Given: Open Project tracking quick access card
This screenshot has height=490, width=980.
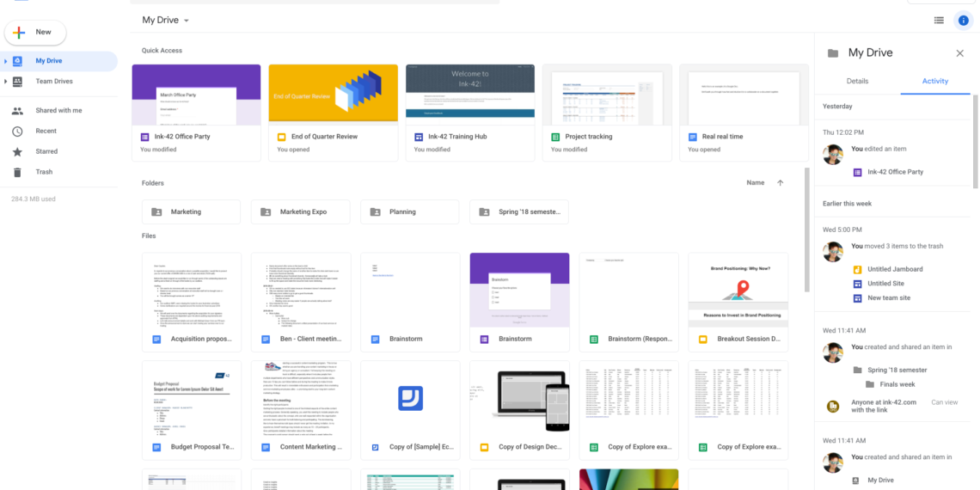Looking at the screenshot, I should click(x=607, y=113).
